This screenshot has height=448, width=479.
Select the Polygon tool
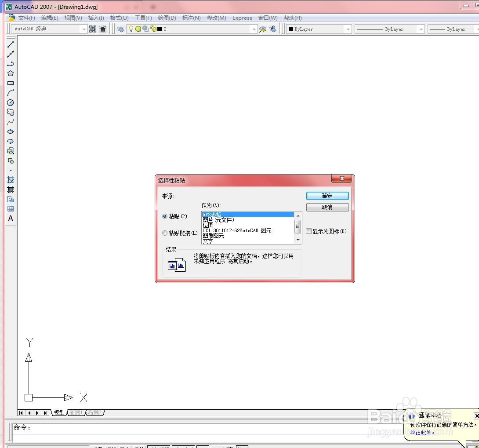[x=11, y=73]
